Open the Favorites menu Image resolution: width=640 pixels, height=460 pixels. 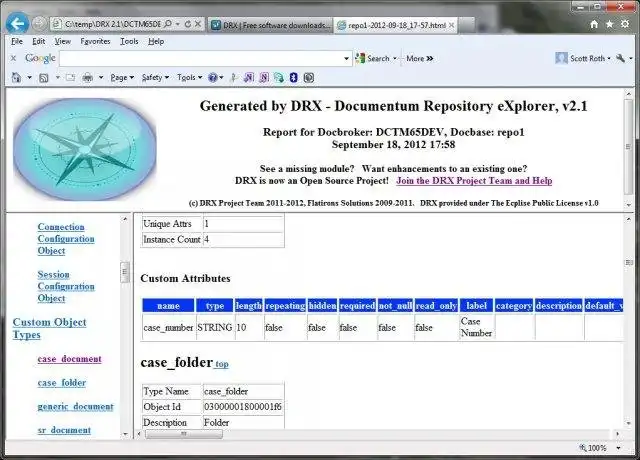click(95, 41)
